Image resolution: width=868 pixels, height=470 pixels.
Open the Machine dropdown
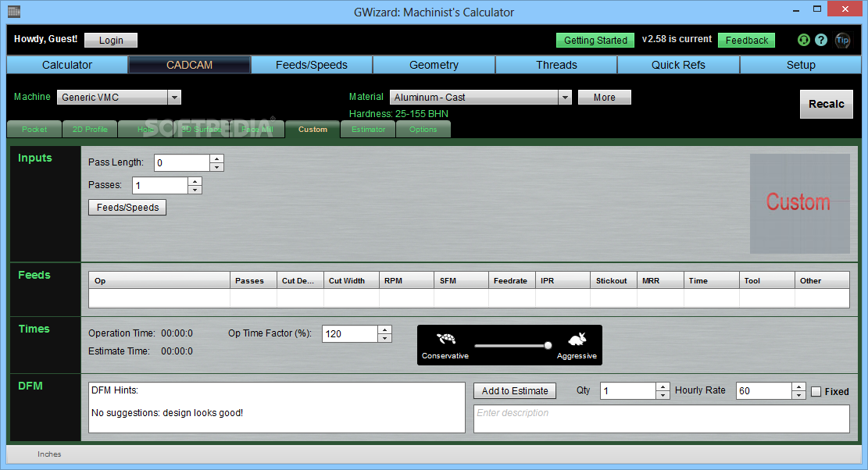point(174,98)
